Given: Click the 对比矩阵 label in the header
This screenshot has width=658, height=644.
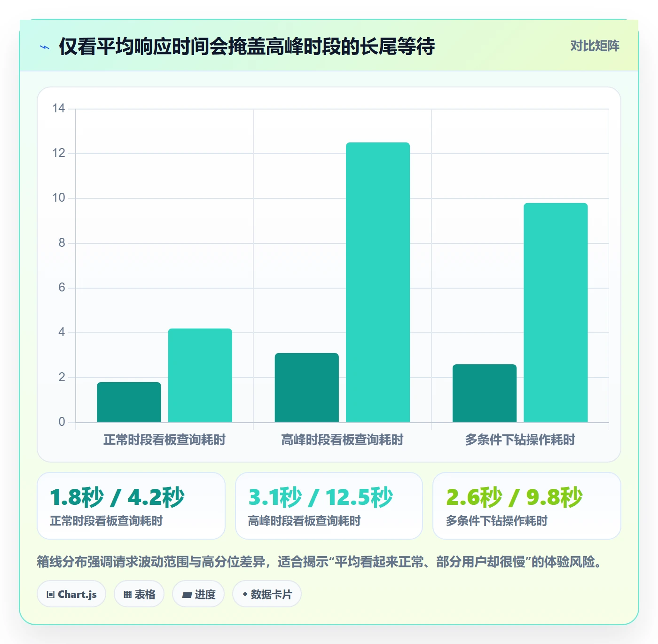Looking at the screenshot, I should tap(595, 46).
